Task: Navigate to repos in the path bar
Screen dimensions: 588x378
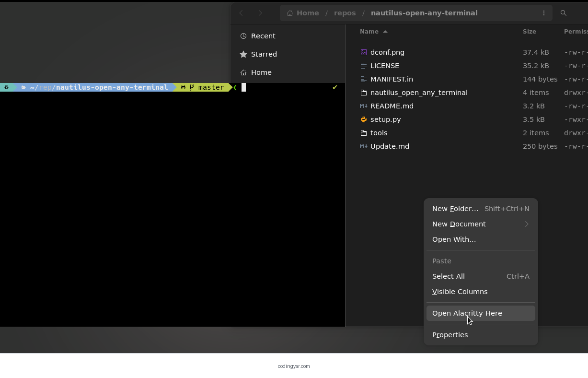Action: pos(345,13)
